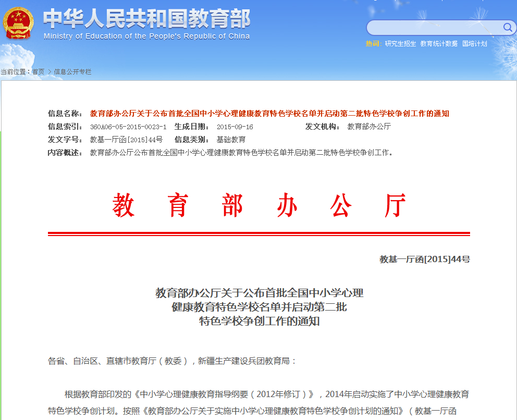Select issuing body 教育部办公厅 in metadata
This screenshot has width=517, height=420.
[369, 127]
